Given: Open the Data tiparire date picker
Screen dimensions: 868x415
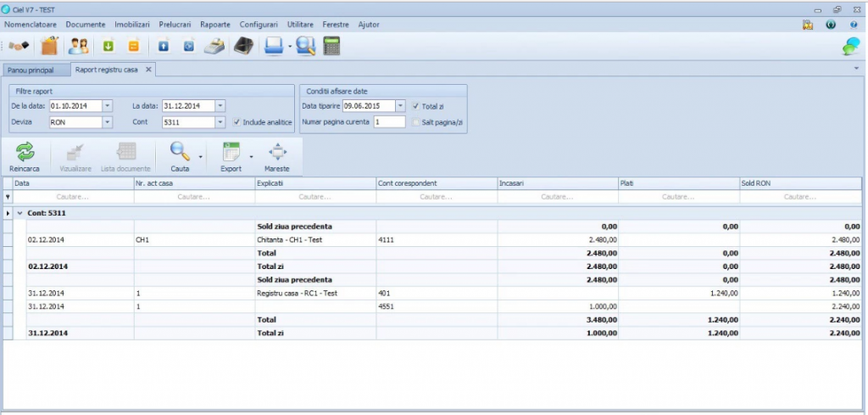Looking at the screenshot, I should click(x=401, y=105).
